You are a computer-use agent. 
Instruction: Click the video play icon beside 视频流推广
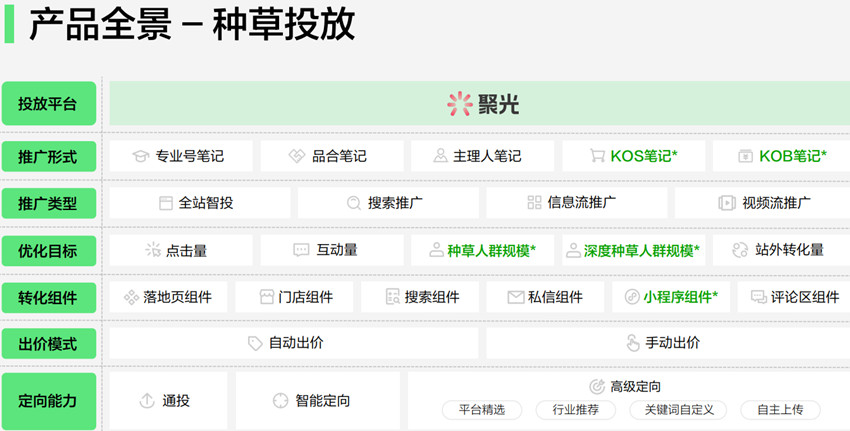(726, 203)
